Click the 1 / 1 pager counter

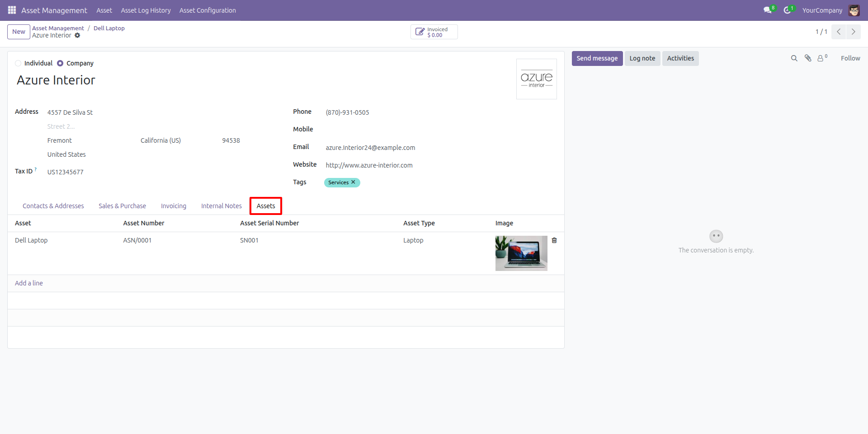821,32
